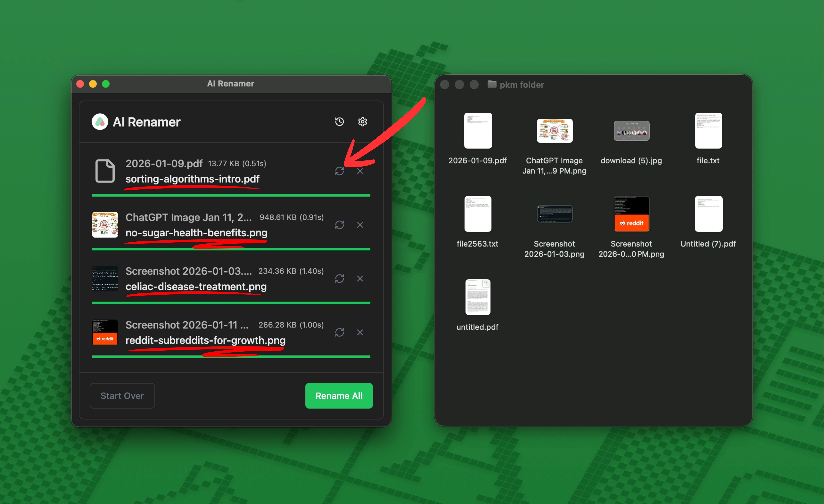
Task: Regenerate name for ChatGPT Image file
Action: tap(339, 225)
